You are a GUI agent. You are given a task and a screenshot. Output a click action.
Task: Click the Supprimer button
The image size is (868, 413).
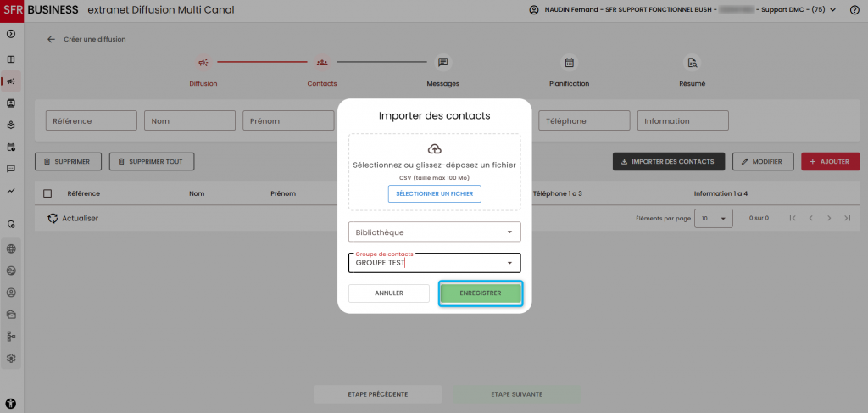[70, 162]
